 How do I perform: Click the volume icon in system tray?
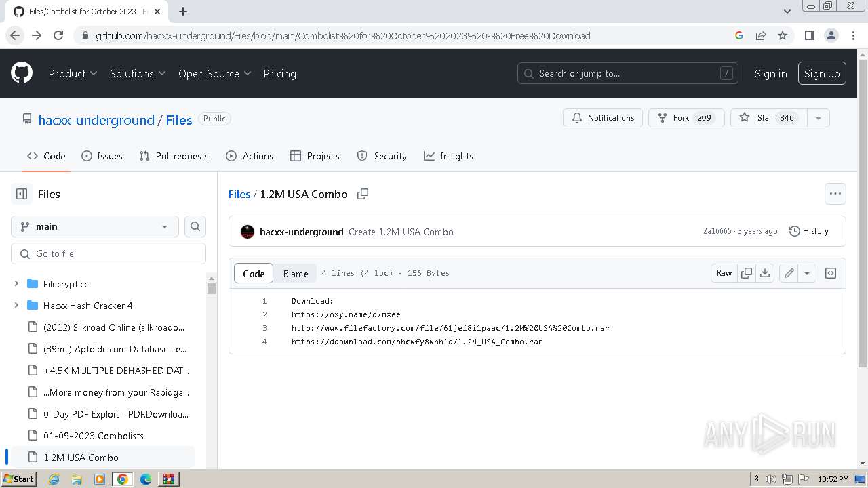pos(771,479)
